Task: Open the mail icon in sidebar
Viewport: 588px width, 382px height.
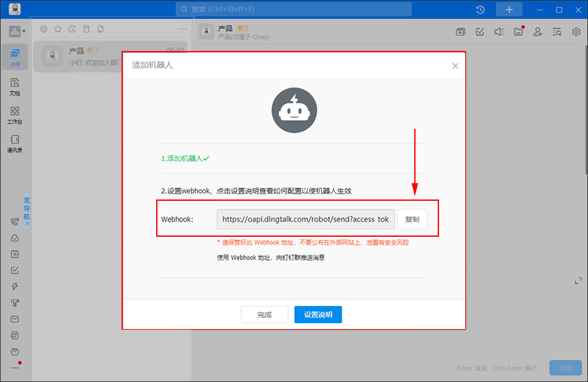Action: tap(14, 319)
